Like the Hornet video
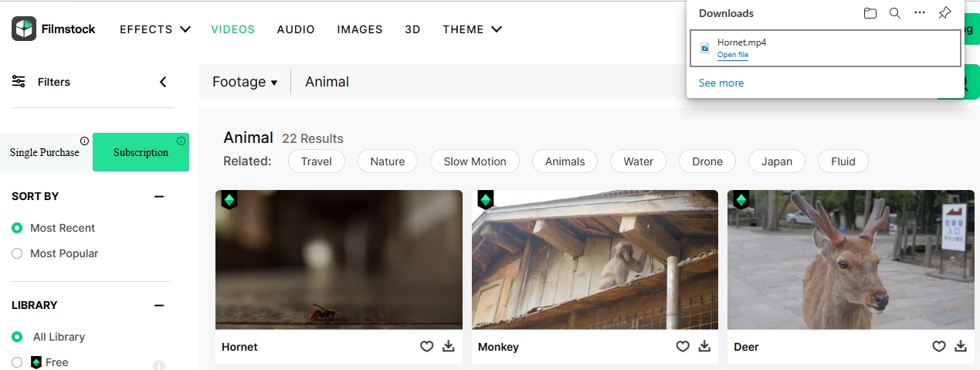The height and width of the screenshot is (370, 980). click(x=426, y=347)
